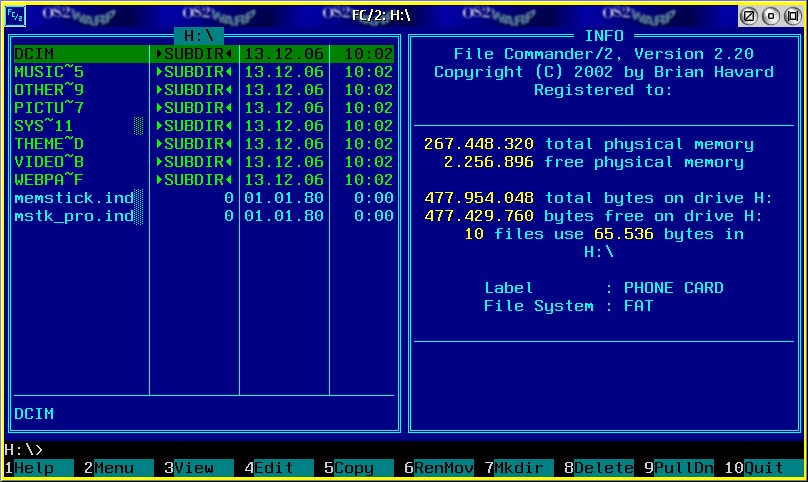Click the 10:02 time of THEME~D

pos(369,144)
